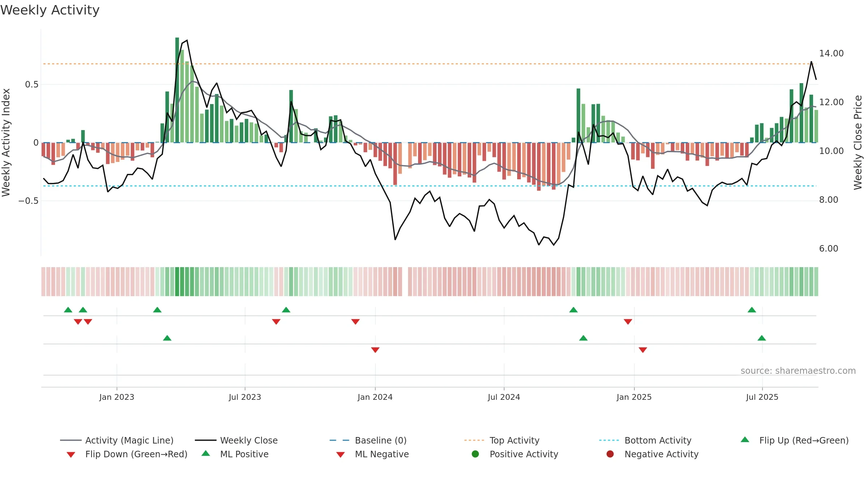Image resolution: width=868 pixels, height=488 pixels.
Task: Click the 8.00 price axis label
Action: [x=829, y=200]
